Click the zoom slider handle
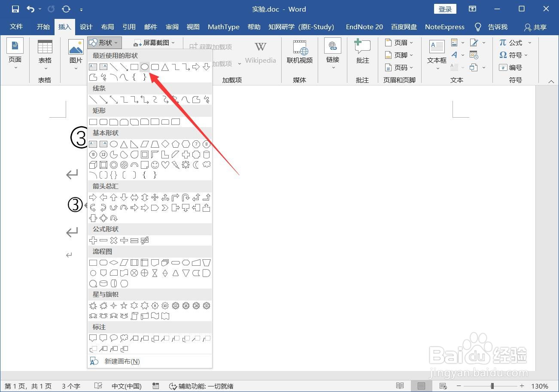Viewport: 559px width, 392px height. [x=492, y=386]
